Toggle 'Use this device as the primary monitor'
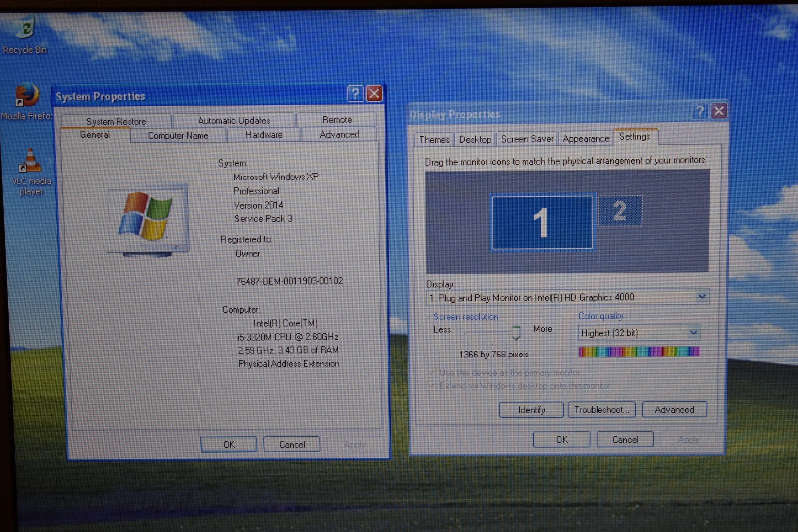798x532 pixels. pos(505,373)
